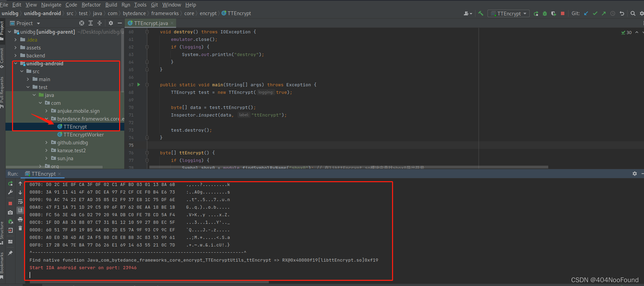
Task: Rerun icon in Run panel
Action: [10, 184]
